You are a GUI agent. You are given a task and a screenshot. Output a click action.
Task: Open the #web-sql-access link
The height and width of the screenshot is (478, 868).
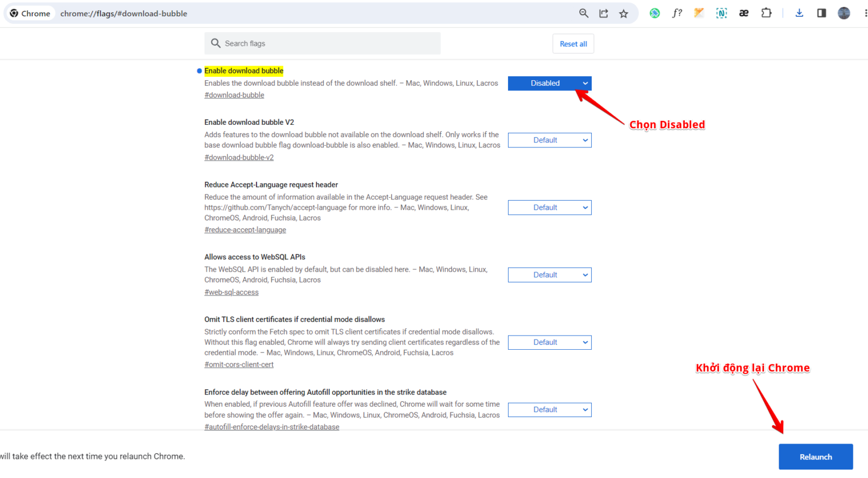tap(231, 292)
